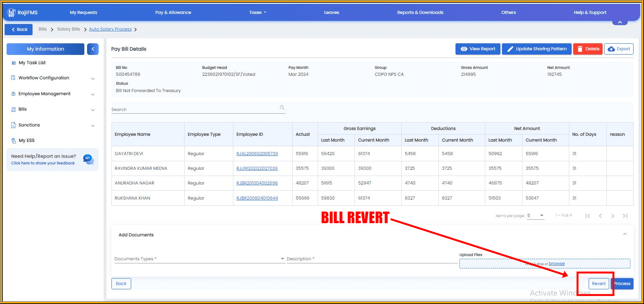This screenshot has width=644, height=304.
Task: Open the Others menu
Action: (509, 12)
